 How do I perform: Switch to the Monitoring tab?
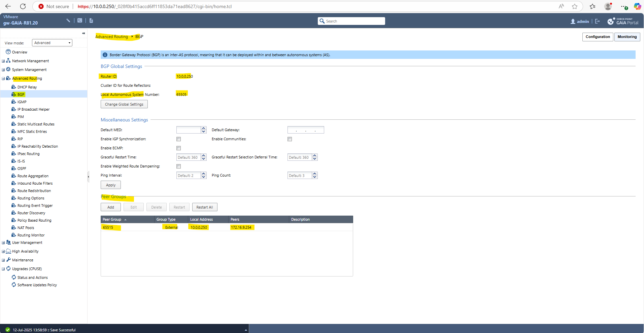[627, 37]
